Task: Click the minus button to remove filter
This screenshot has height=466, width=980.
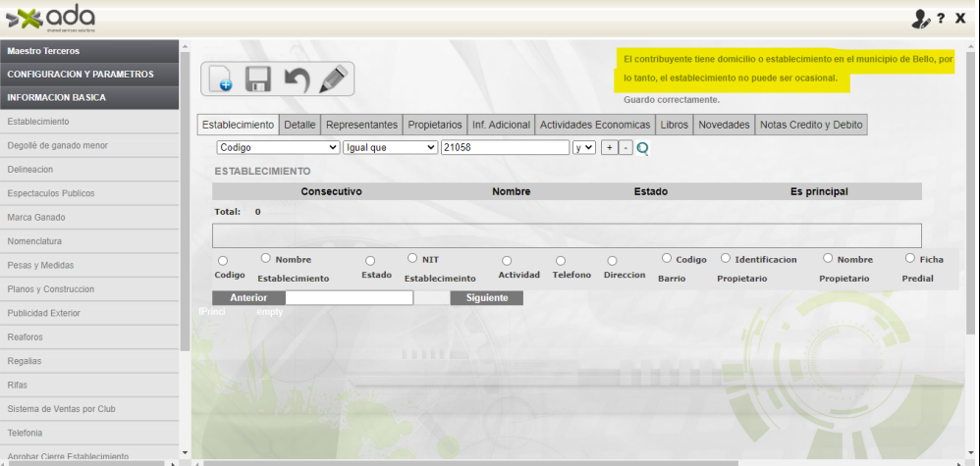Action: tap(625, 147)
